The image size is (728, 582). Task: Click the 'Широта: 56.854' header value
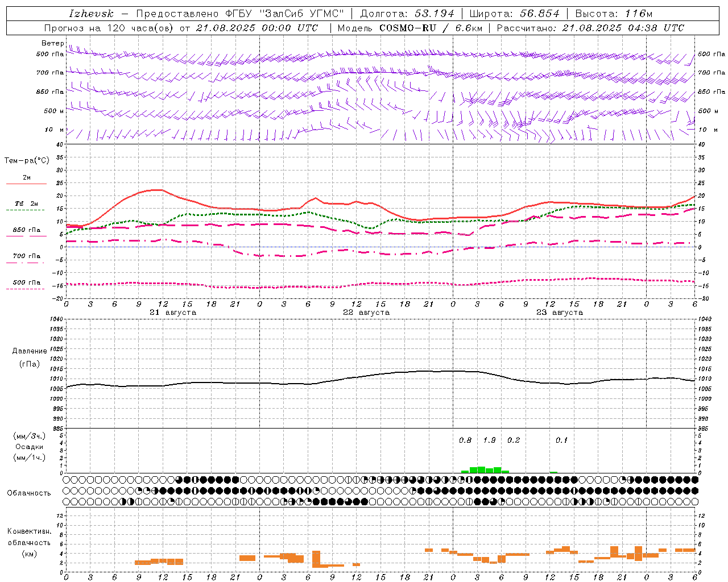pyautogui.click(x=514, y=14)
